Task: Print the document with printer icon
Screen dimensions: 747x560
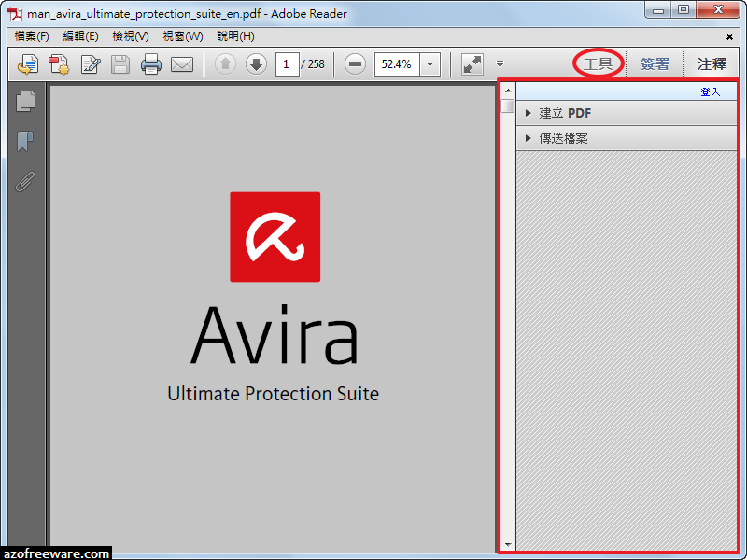Action: point(151,64)
